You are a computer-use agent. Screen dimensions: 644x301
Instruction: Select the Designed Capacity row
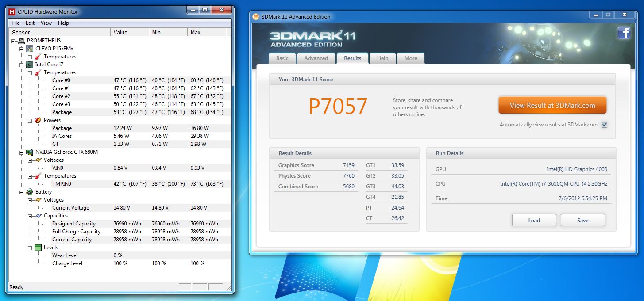pos(120,224)
